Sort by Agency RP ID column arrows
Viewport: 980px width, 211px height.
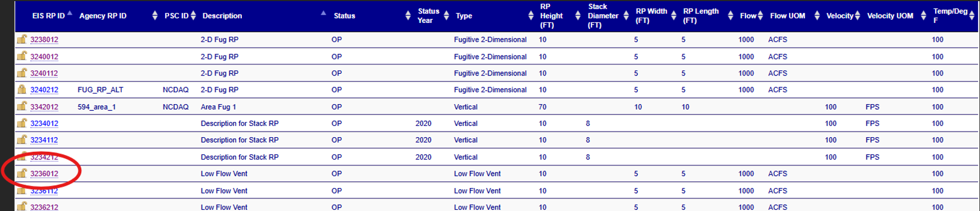pos(155,16)
